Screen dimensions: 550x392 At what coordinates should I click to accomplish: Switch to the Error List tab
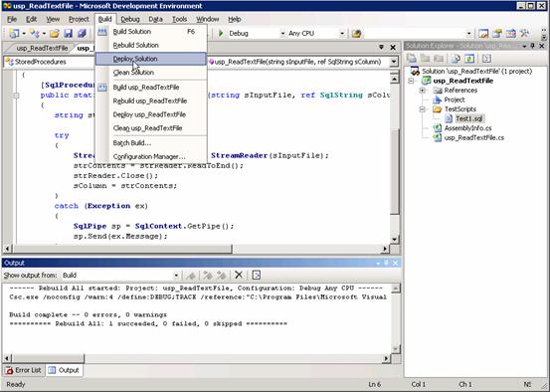pyautogui.click(x=24, y=370)
